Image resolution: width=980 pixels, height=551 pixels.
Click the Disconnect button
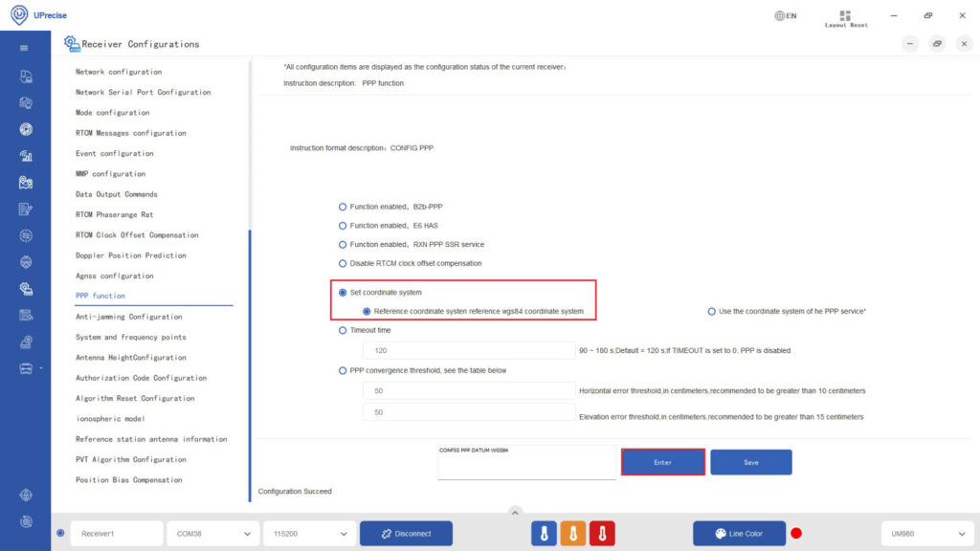tap(404, 533)
